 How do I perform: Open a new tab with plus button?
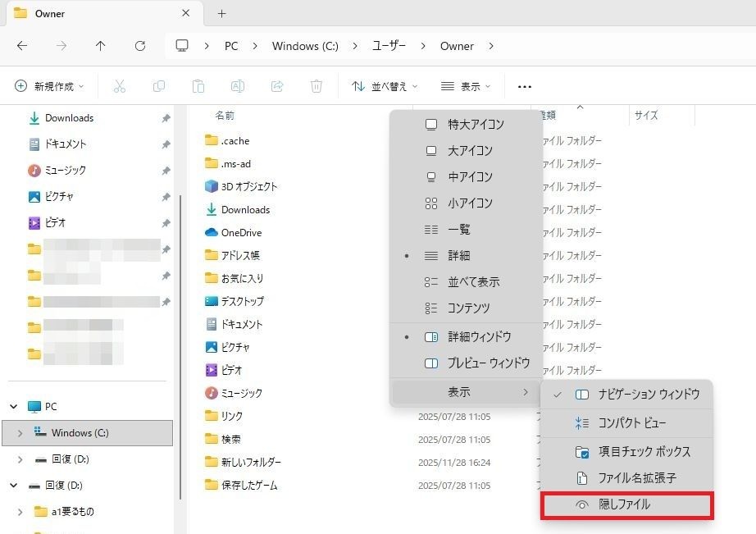click(221, 14)
